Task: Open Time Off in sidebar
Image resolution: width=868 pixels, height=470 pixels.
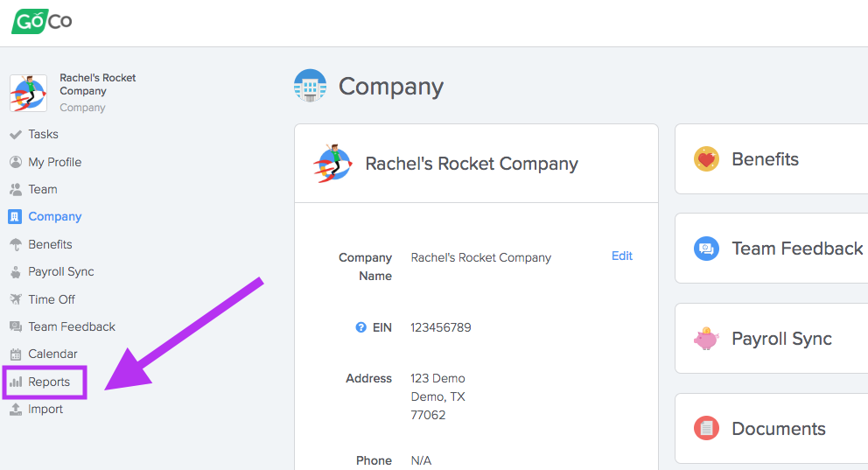Action: (52, 299)
